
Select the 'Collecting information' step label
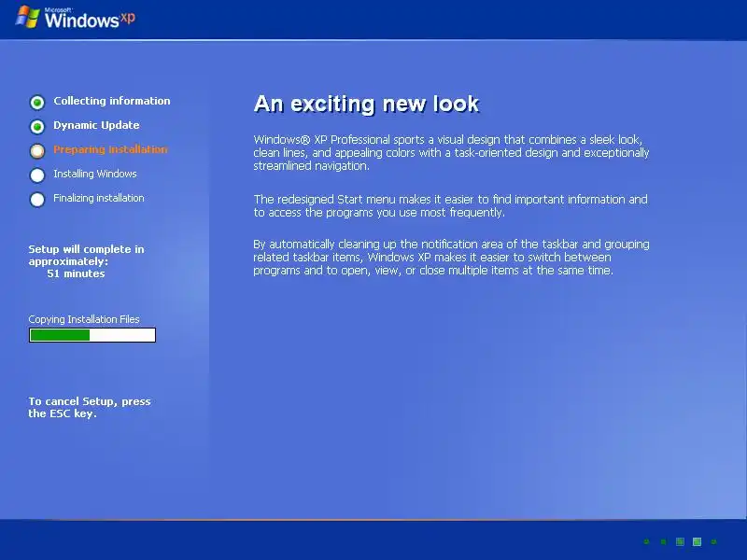point(112,101)
